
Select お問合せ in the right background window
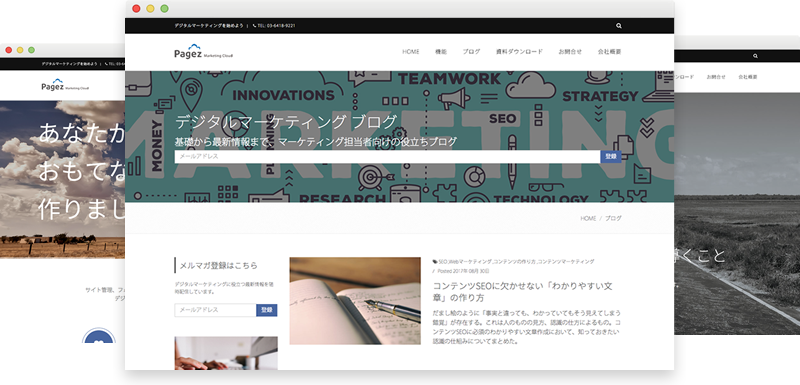pyautogui.click(x=716, y=77)
